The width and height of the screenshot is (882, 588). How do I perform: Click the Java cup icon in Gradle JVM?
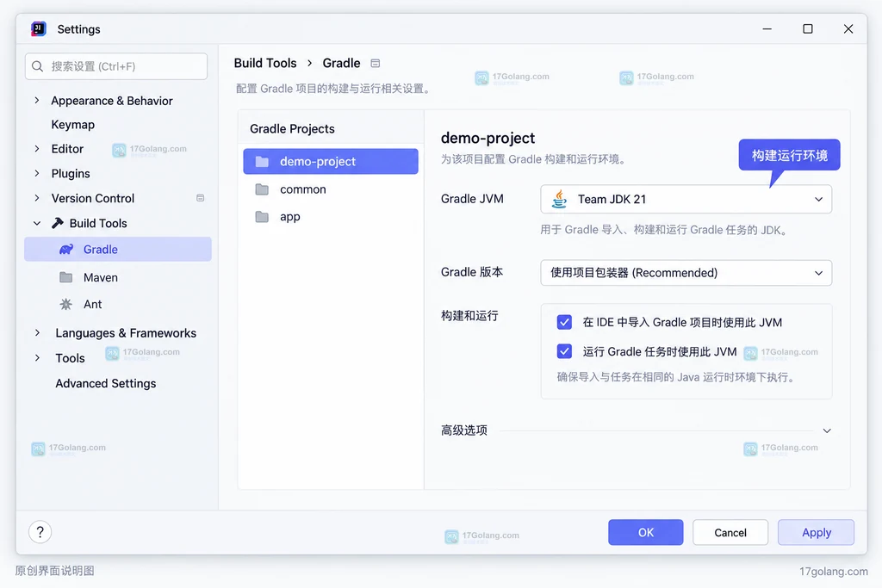tap(559, 199)
